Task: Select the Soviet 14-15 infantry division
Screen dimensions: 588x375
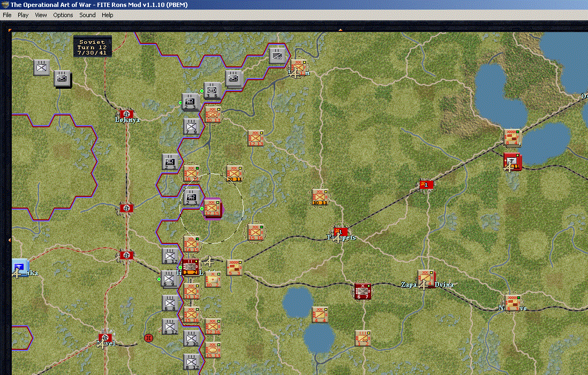Action: [x=191, y=244]
